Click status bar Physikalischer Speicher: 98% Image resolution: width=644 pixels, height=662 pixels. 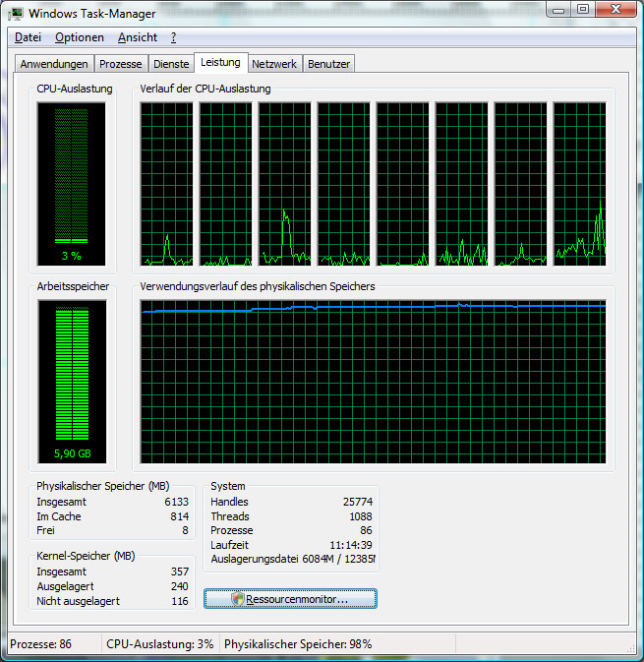point(298,644)
